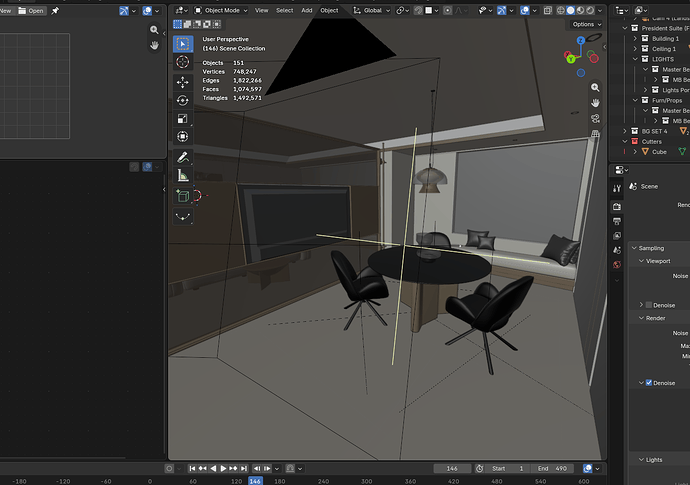Open the Render properties tab

[617, 206]
